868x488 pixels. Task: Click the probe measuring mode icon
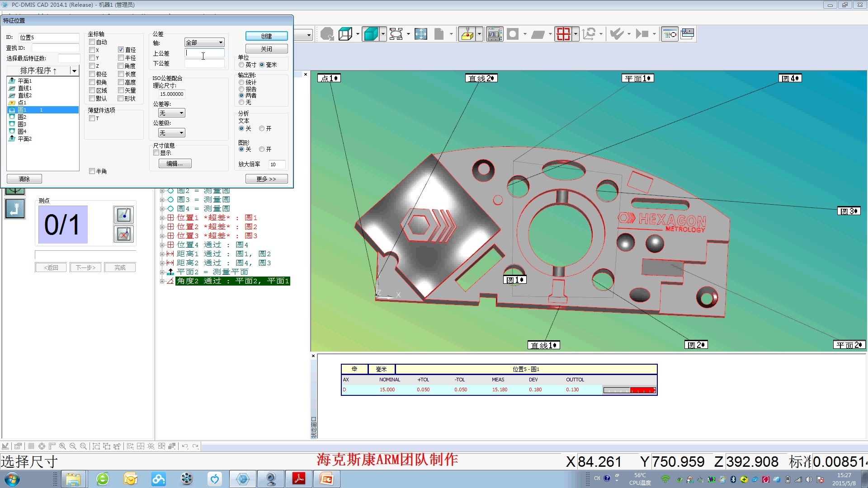click(467, 34)
